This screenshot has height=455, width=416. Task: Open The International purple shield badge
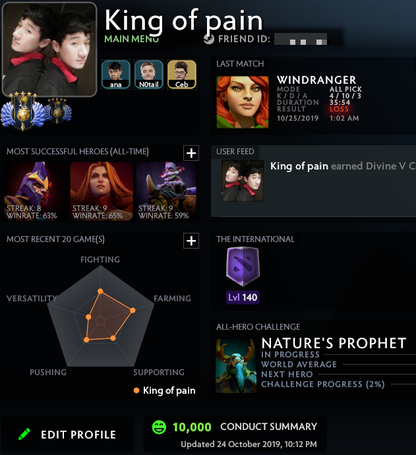coord(243,266)
